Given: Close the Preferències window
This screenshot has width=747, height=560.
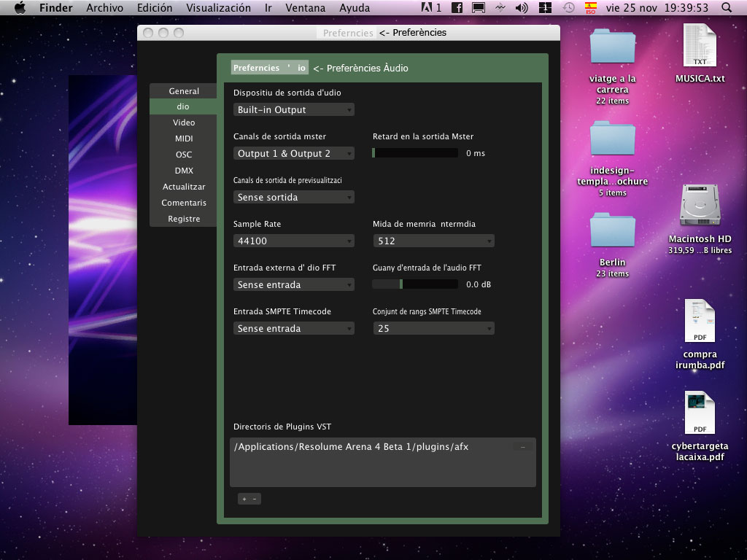Looking at the screenshot, I should coord(148,33).
